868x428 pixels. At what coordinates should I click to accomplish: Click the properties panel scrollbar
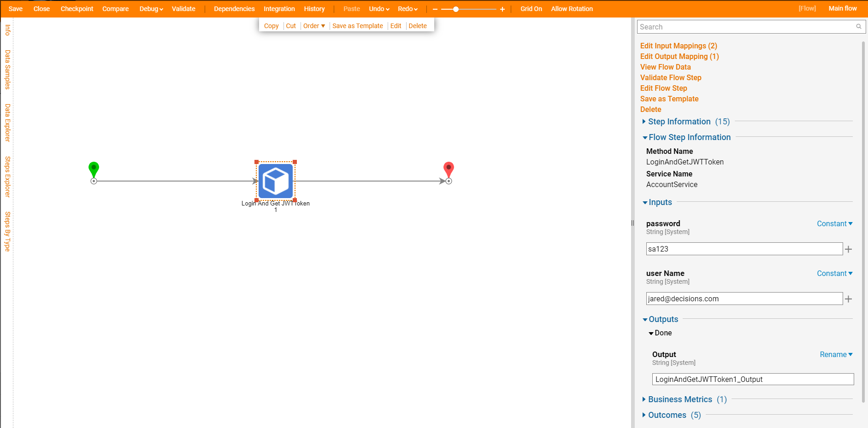(863, 221)
